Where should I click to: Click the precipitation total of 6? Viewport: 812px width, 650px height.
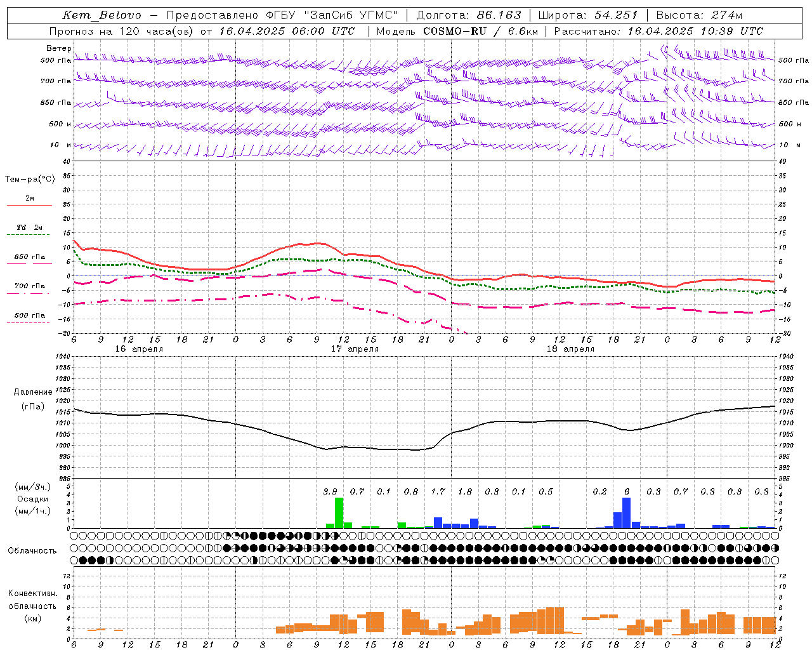click(627, 491)
